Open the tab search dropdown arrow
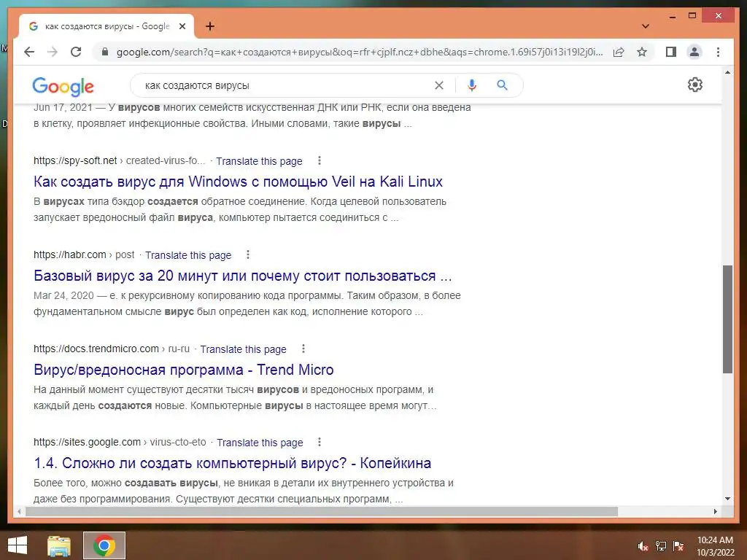The width and height of the screenshot is (747, 560). pos(646,26)
